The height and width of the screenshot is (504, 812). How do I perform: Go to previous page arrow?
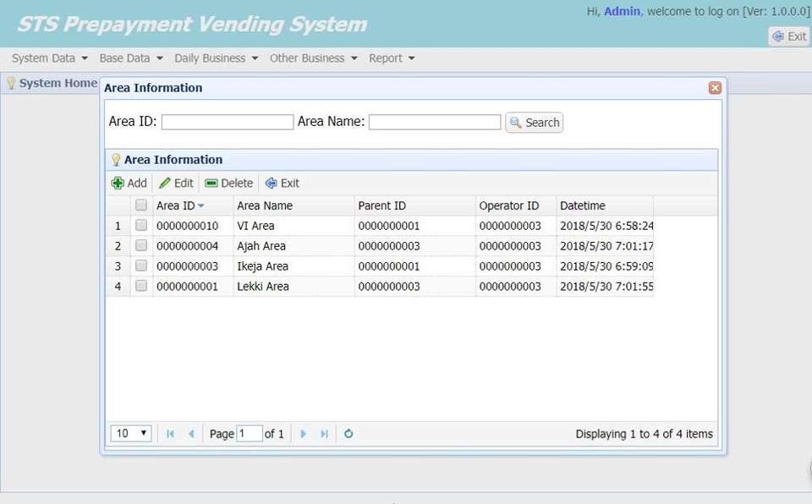click(192, 434)
